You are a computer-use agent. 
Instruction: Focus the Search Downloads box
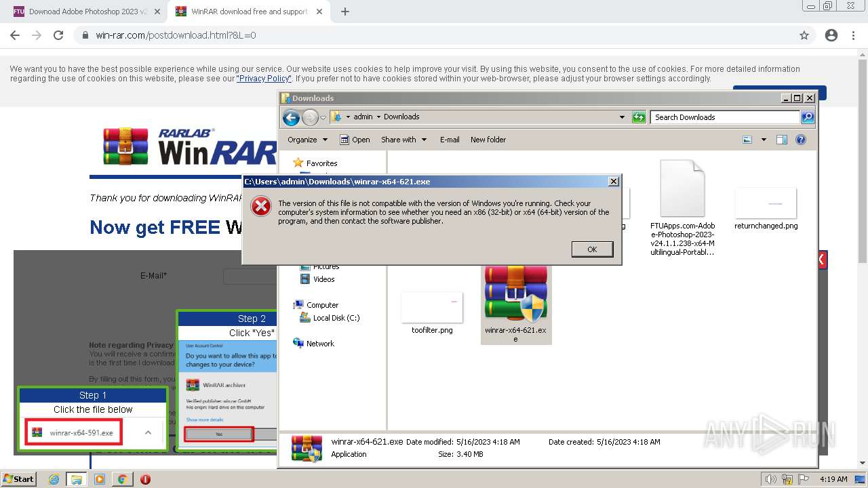click(724, 117)
